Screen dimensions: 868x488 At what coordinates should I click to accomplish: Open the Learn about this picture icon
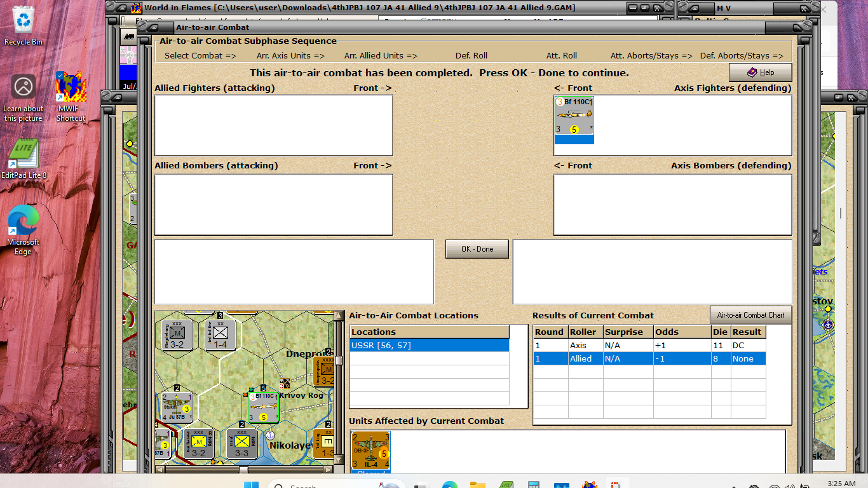[x=24, y=98]
